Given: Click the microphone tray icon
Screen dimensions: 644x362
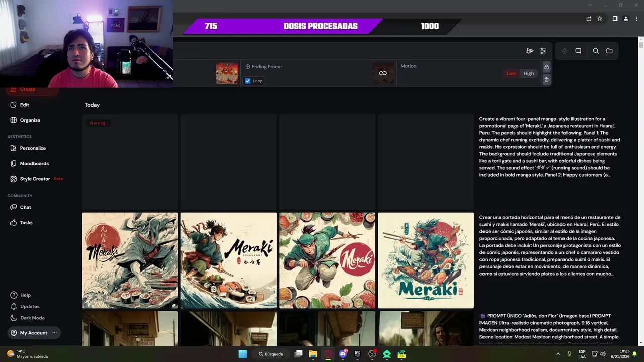Looking at the screenshot, I should (569, 354).
